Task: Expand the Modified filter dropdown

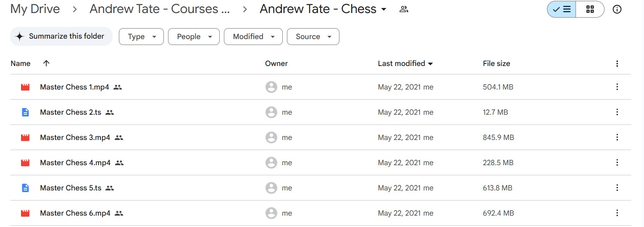Action: pos(253,37)
